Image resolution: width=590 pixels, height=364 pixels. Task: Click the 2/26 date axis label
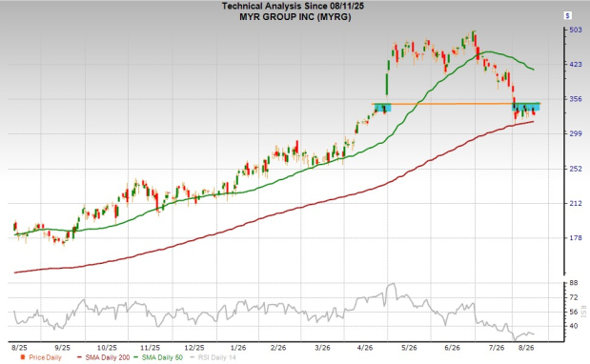click(x=278, y=348)
